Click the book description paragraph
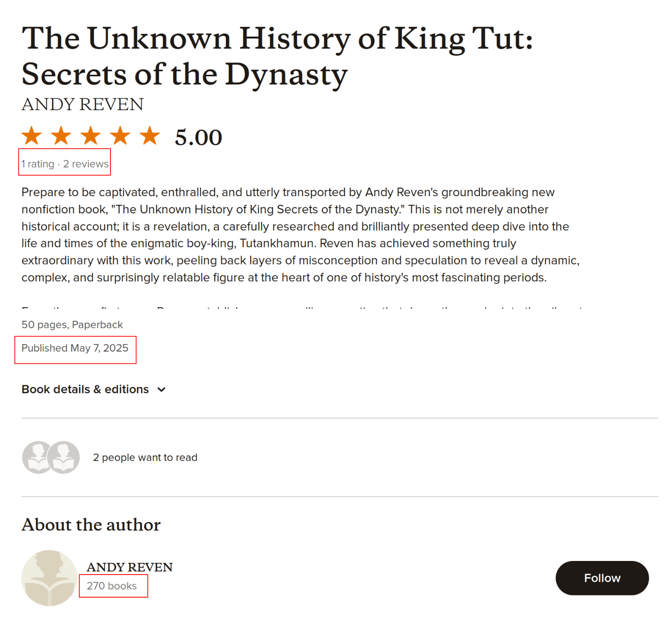The width and height of the screenshot is (672, 633). 299,235
